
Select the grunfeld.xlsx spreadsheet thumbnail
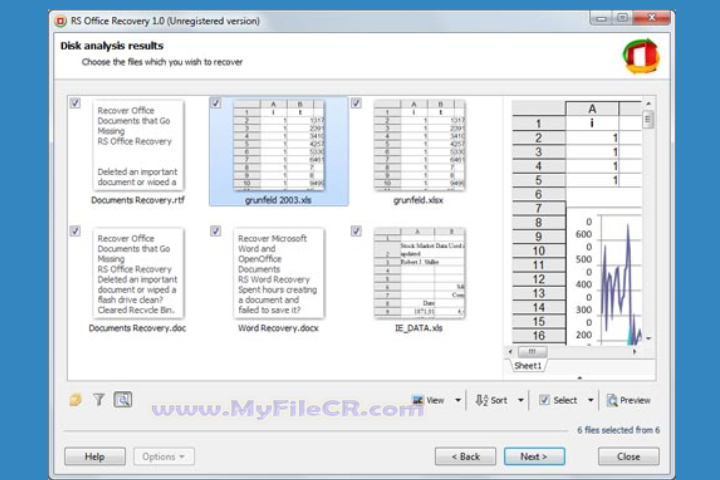419,145
